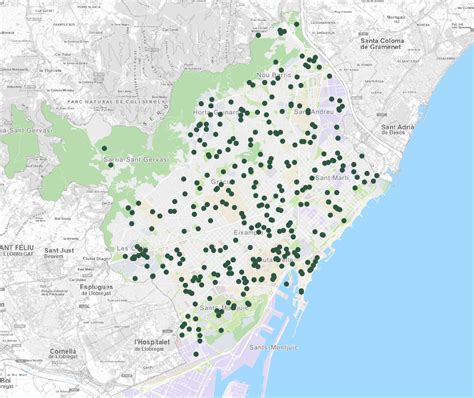Click the isolated dot in Collserola above Sarrià-Sant Gervasi

[x=104, y=148]
